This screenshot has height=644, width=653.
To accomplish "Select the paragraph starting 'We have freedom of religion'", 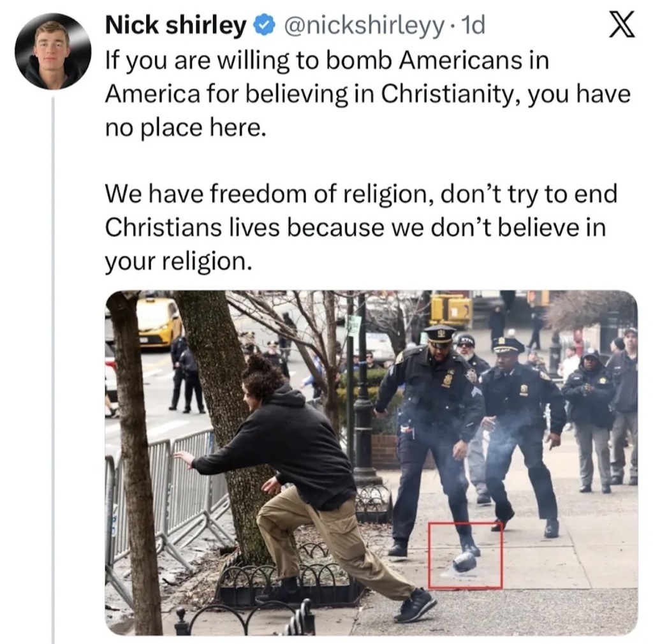I will 361,228.
